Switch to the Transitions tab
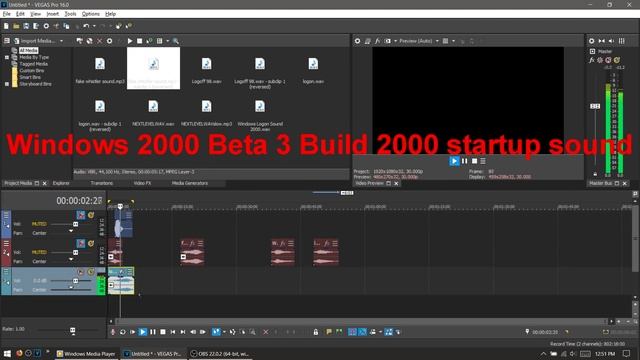This screenshot has height=360, width=640. coord(102,183)
